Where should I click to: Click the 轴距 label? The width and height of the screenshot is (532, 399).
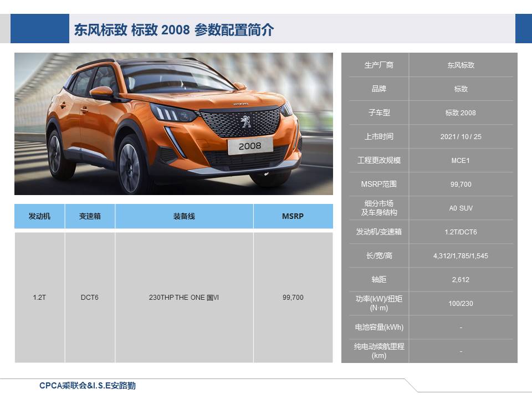(x=379, y=279)
